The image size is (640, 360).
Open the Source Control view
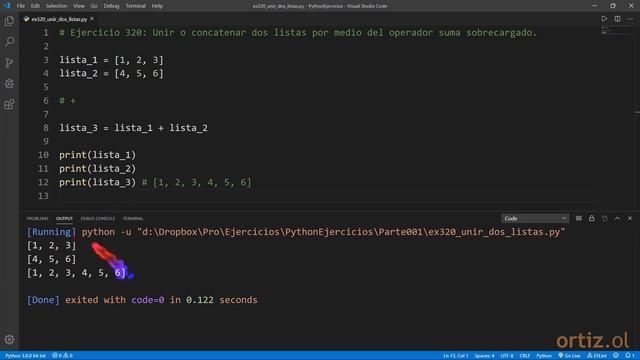[9, 62]
